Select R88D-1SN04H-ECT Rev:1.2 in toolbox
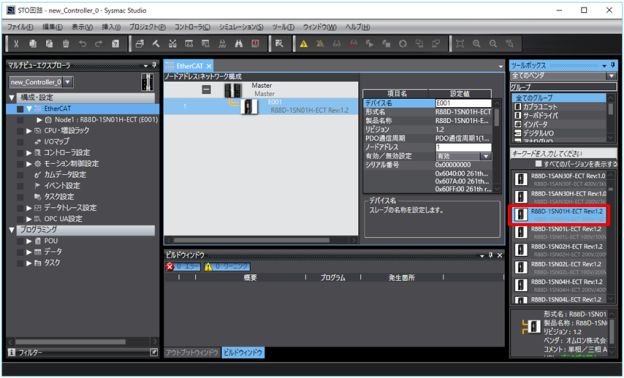 point(560,285)
